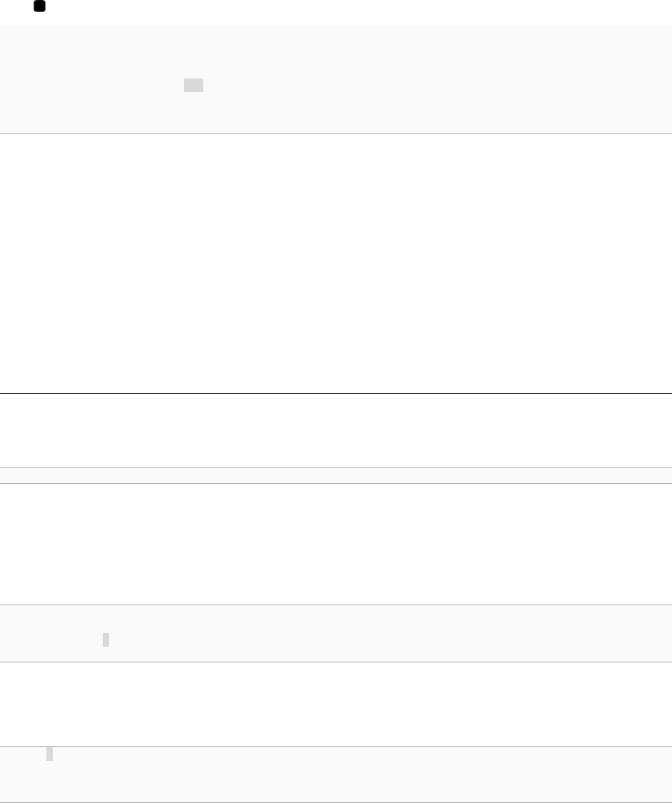672x803 pixels.
Task: Click the white header strip beside the black square
Action: (358, 12)
